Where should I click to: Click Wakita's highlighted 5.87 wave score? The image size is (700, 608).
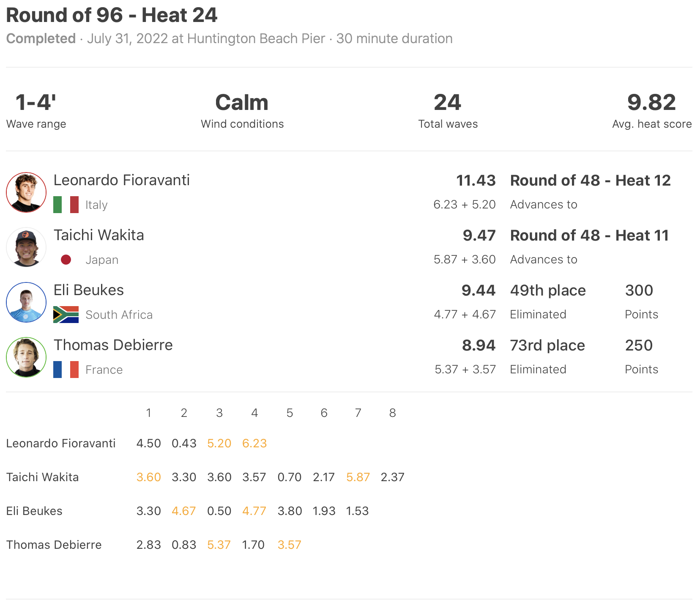click(x=358, y=477)
